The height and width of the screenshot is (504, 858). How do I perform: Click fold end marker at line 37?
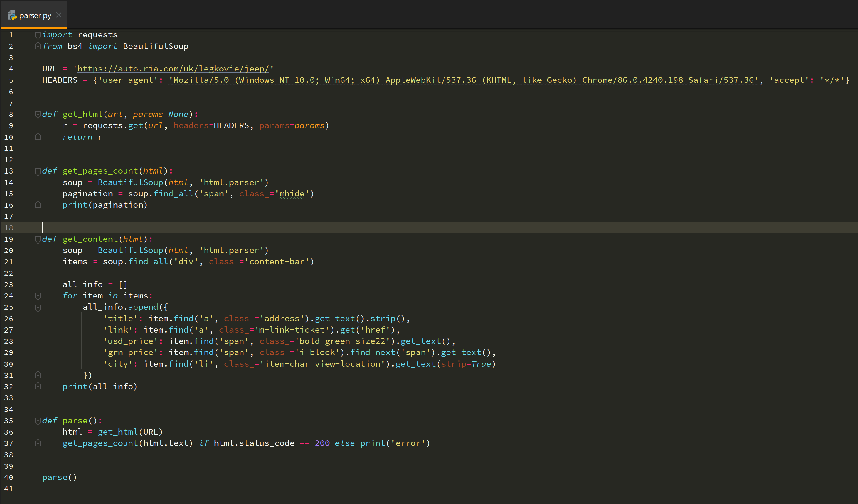[38, 443]
